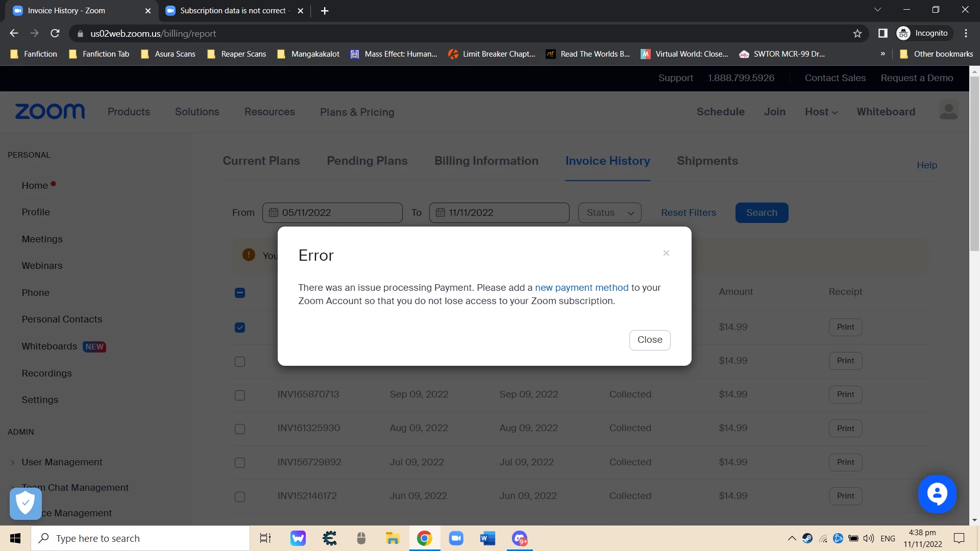Close the Error dialog with X icon

point(666,253)
